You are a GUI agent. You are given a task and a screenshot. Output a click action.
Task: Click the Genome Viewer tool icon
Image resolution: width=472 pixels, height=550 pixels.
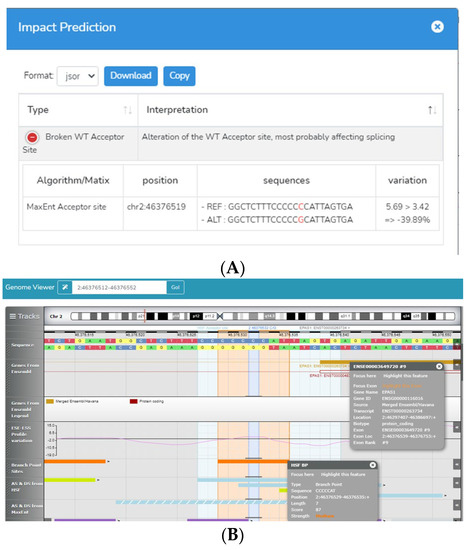tap(65, 287)
